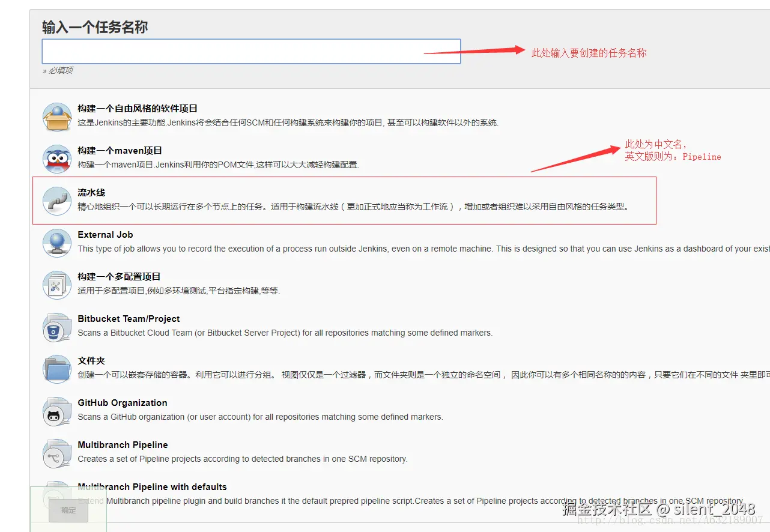Image resolution: width=770 pixels, height=532 pixels.
Task: Click External Job description about remote machine
Action: [x=423, y=249]
